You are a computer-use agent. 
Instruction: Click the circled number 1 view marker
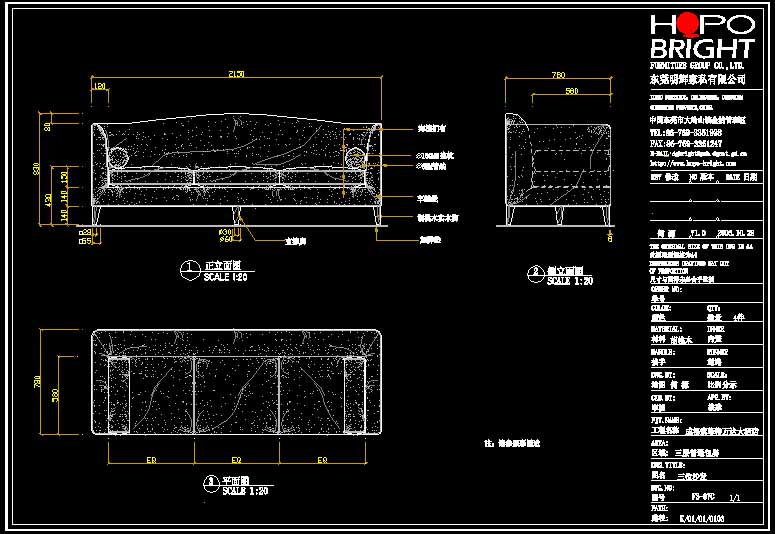[x=190, y=270]
